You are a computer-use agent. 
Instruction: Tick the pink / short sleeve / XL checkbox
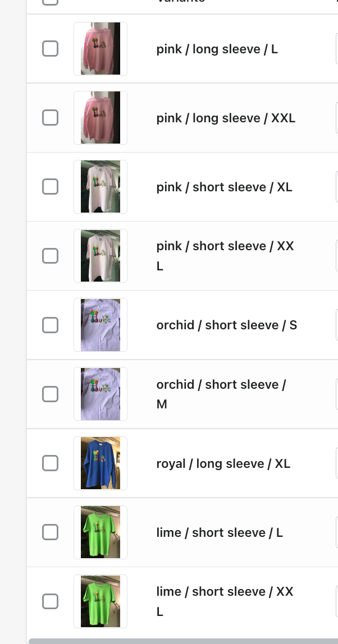tap(51, 187)
